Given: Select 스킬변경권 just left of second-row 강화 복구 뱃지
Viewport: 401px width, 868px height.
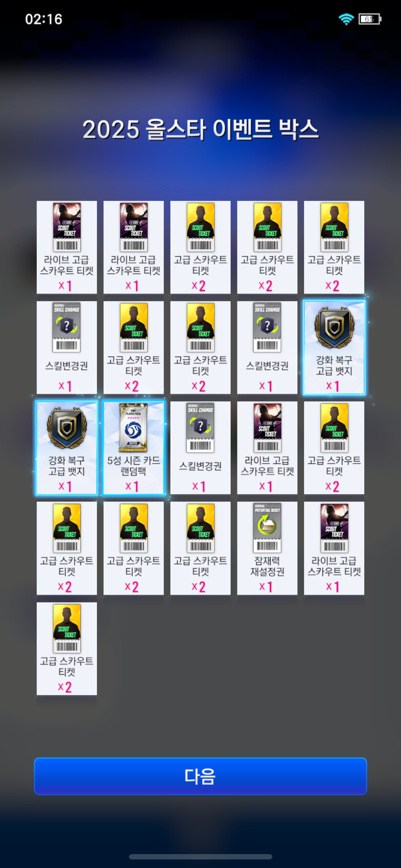Looking at the screenshot, I should coord(267,347).
